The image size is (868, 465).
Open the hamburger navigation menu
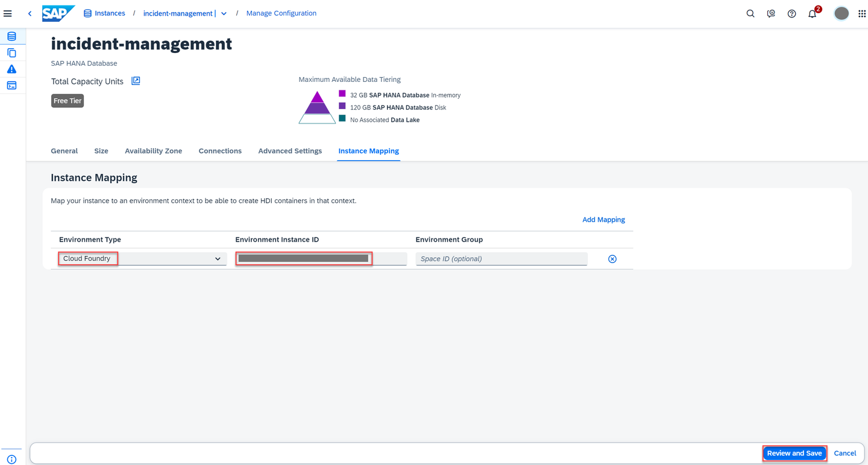pos(8,13)
